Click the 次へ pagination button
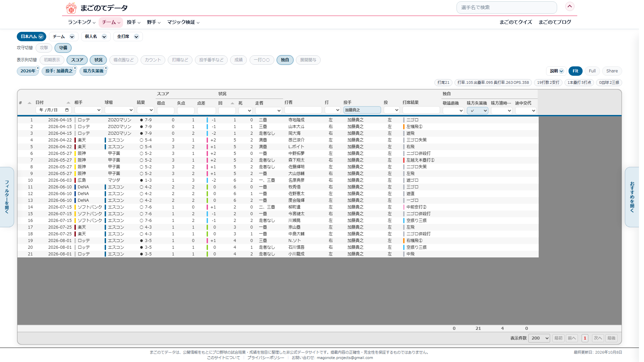This screenshot has width=644, height=362. click(598, 338)
